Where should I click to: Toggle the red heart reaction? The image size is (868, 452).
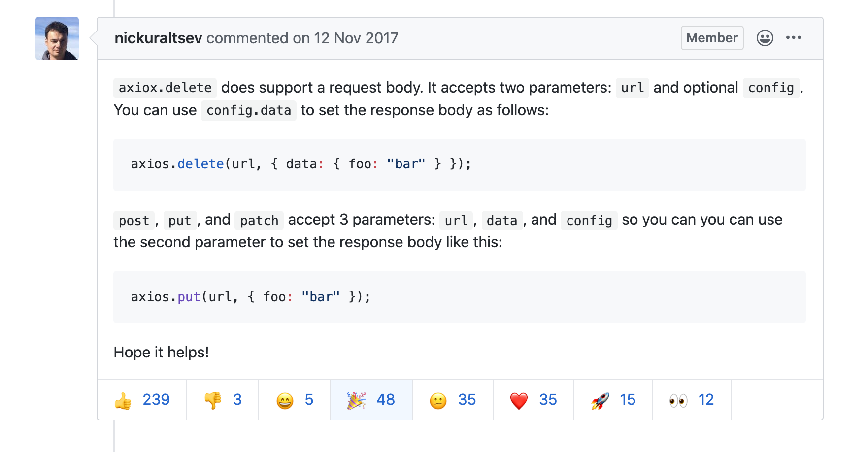[x=533, y=400]
